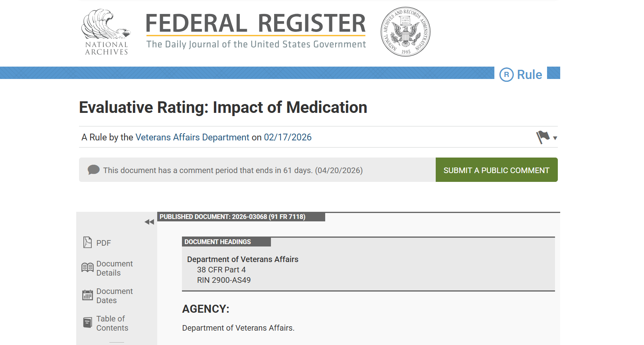Select the Rule label in the blue banner

[x=529, y=74]
